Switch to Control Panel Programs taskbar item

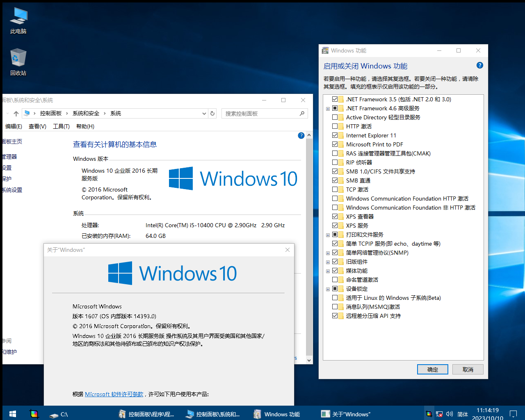(x=146, y=414)
